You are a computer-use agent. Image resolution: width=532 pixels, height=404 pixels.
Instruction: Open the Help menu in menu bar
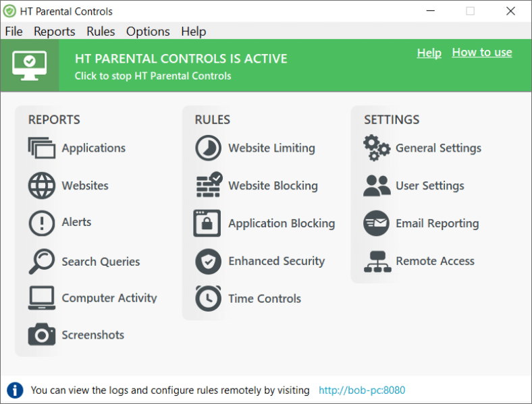click(193, 32)
